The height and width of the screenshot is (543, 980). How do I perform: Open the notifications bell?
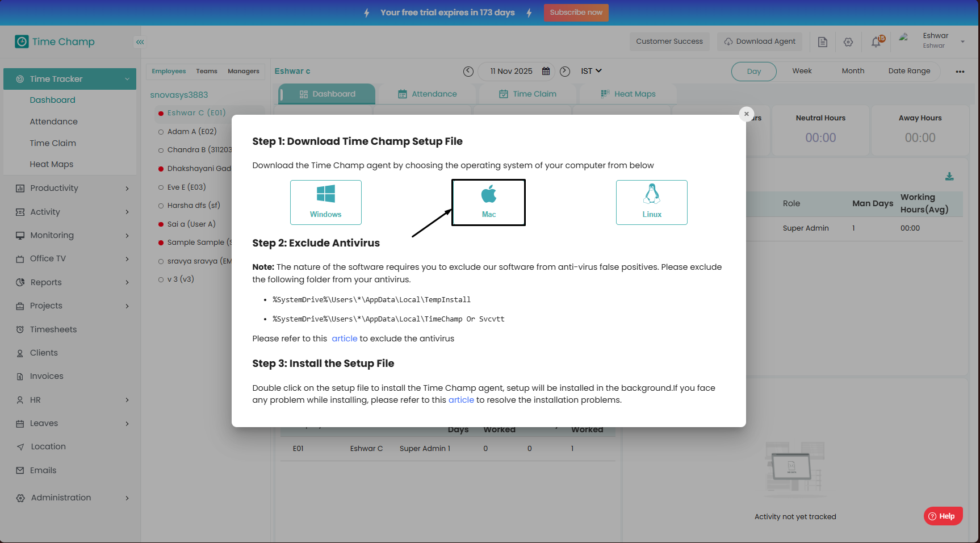[876, 42]
